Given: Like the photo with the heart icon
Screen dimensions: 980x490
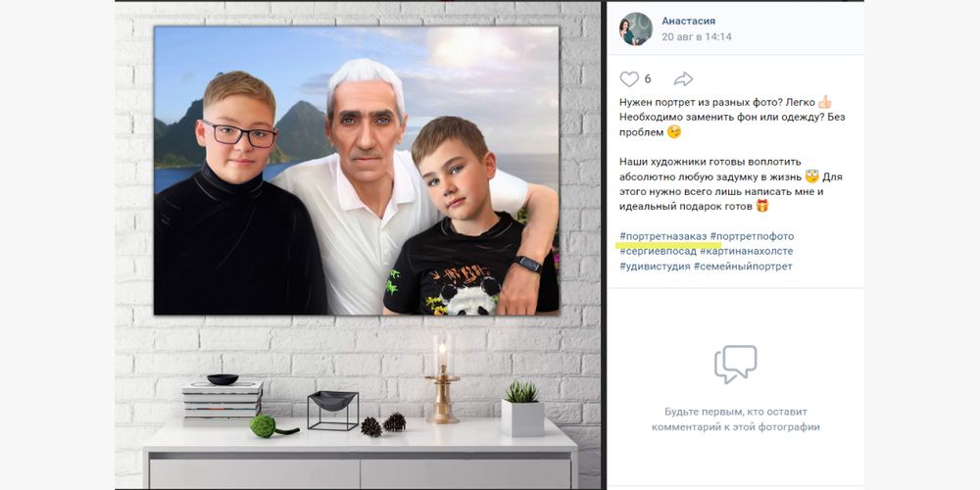Looking at the screenshot, I should tap(629, 79).
